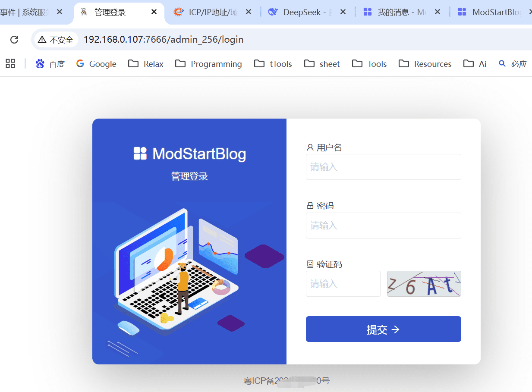Focus the 用户名 input field
The image size is (532, 392).
click(384, 167)
